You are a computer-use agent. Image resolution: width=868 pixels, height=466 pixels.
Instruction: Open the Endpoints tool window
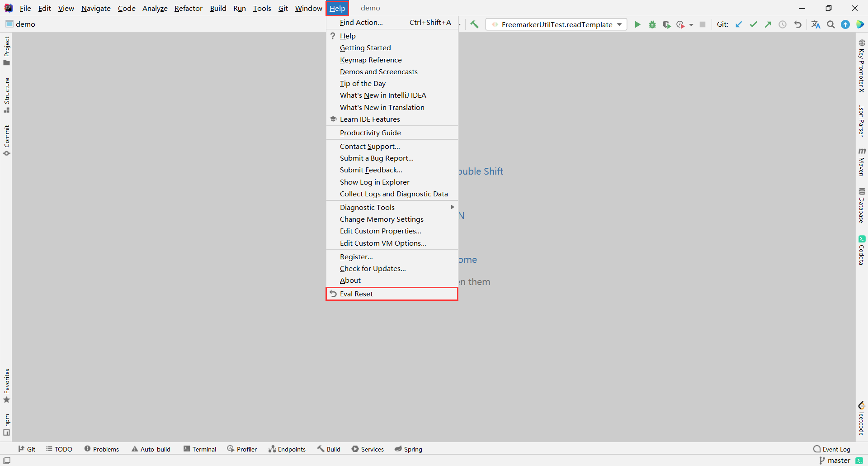coord(287,449)
